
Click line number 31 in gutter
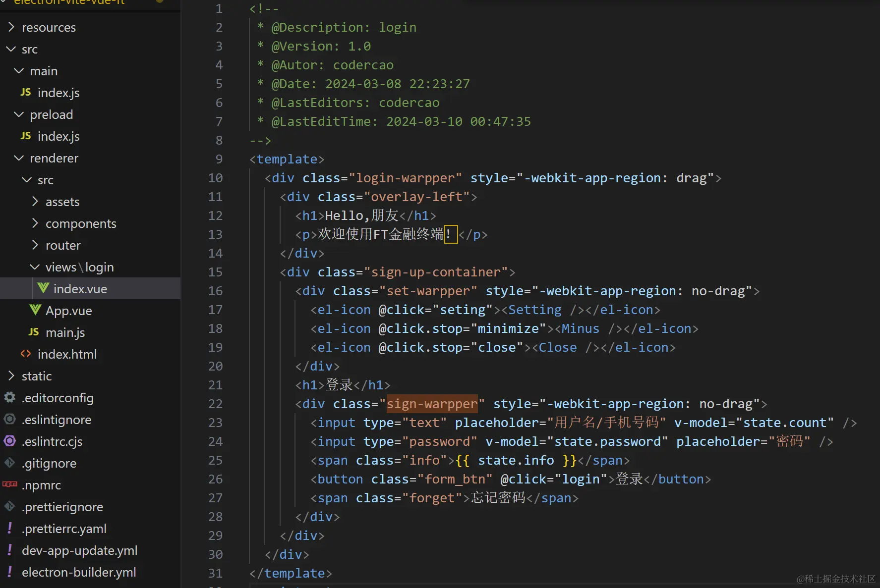[215, 573]
